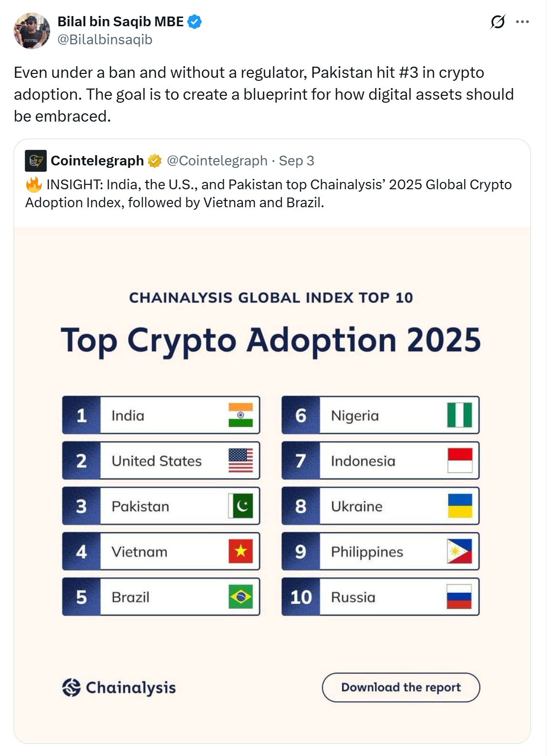Click the fire emoji in the quoted post
The height and width of the screenshot is (756, 547).
[34, 184]
